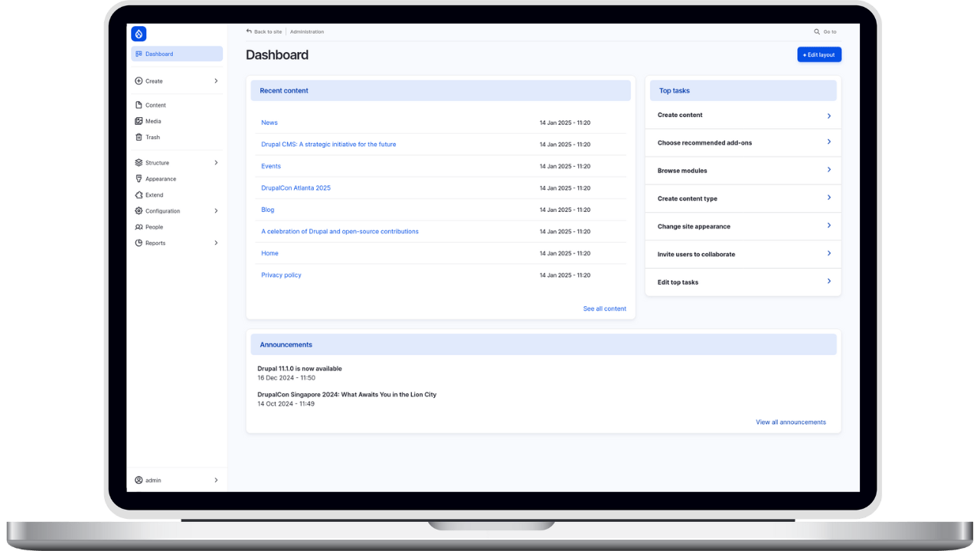Open Appearance using the paintbrush icon
This screenshot has height=551, width=980.
coord(139,178)
